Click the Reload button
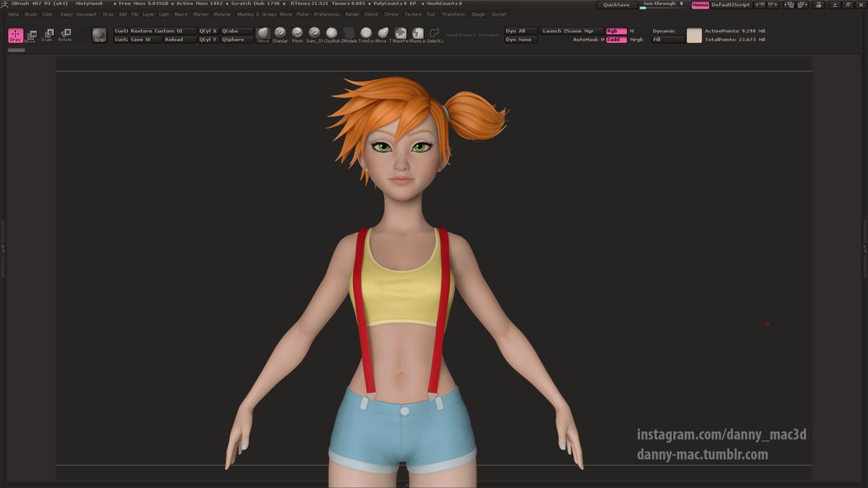The image size is (868, 488). click(179, 40)
